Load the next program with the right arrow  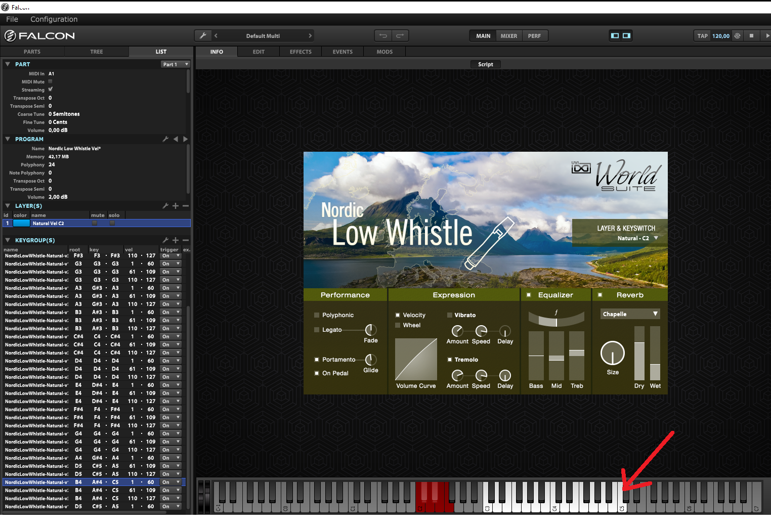[x=185, y=139]
